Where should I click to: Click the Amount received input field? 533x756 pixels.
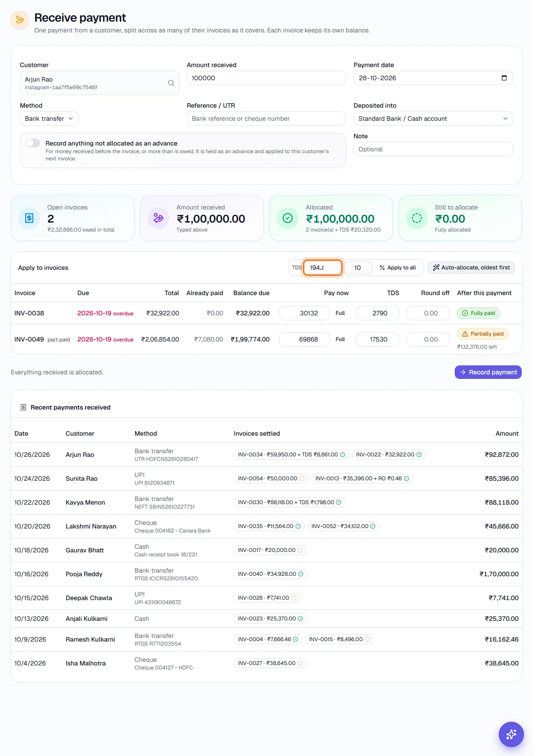tap(266, 78)
